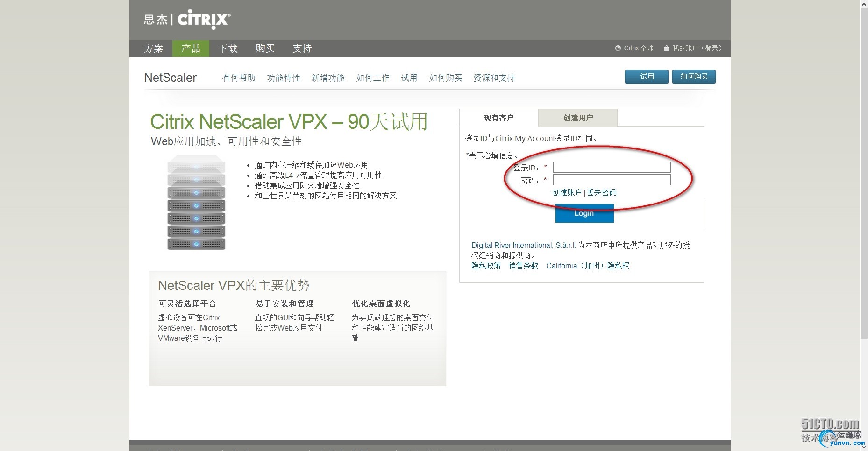Click the Login button

pyautogui.click(x=584, y=213)
